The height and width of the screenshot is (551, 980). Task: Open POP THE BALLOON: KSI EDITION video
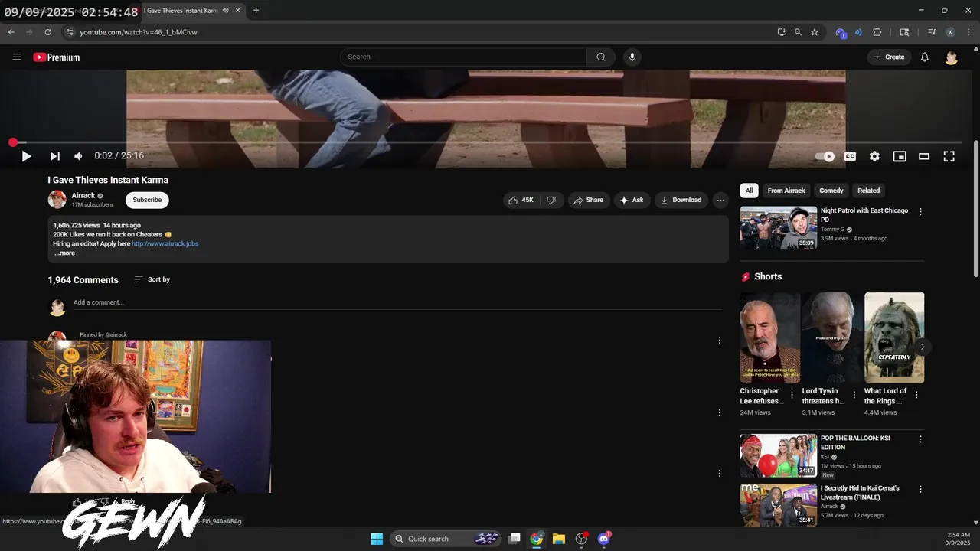click(x=778, y=455)
